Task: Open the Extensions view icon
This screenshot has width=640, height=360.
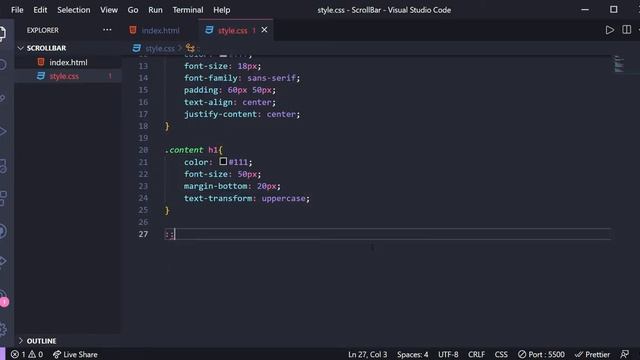Action: click(x=2, y=198)
